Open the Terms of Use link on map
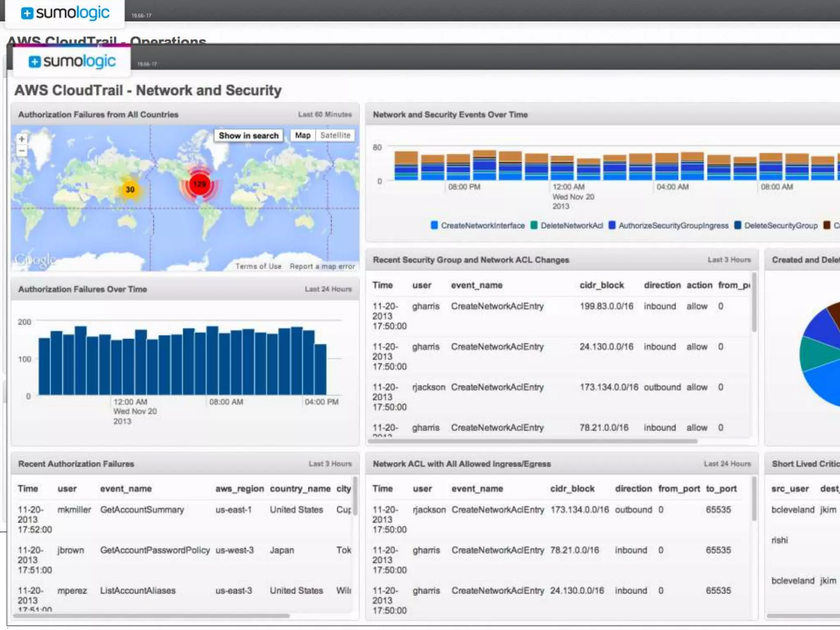This screenshot has height=630, width=840. 258,266
